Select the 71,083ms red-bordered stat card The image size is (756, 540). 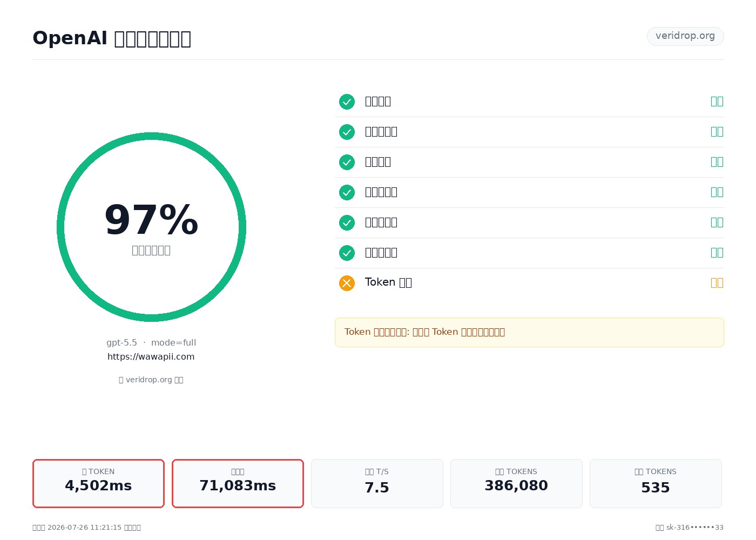(x=238, y=484)
